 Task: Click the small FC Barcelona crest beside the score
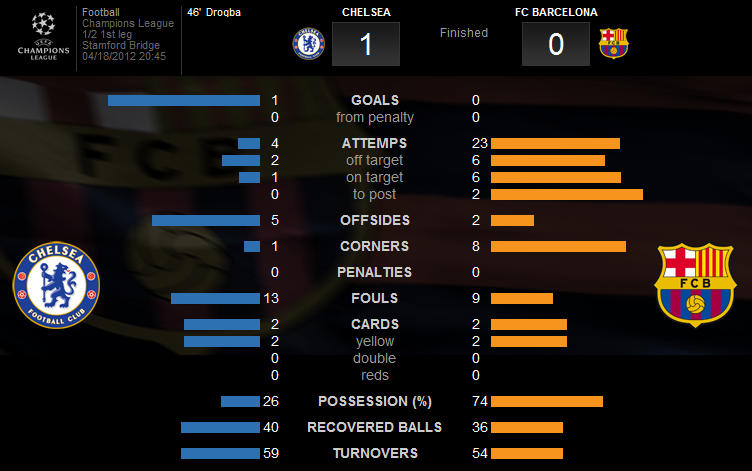click(x=613, y=43)
